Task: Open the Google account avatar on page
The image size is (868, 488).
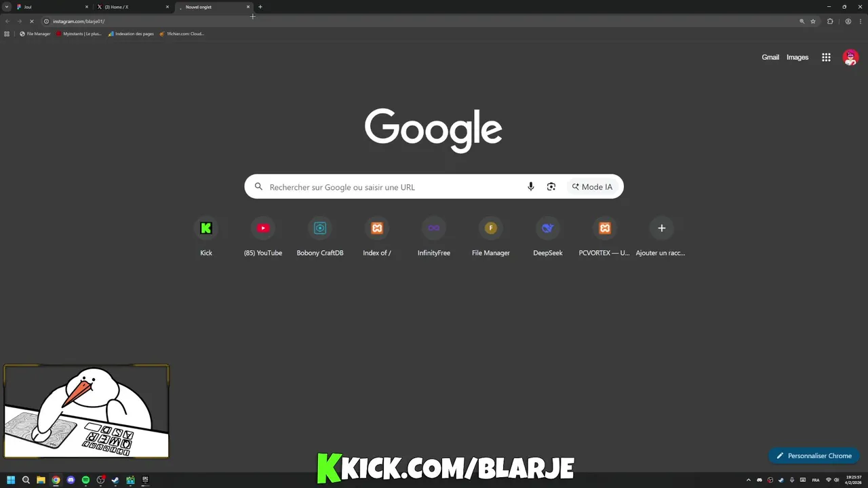Action: [850, 58]
